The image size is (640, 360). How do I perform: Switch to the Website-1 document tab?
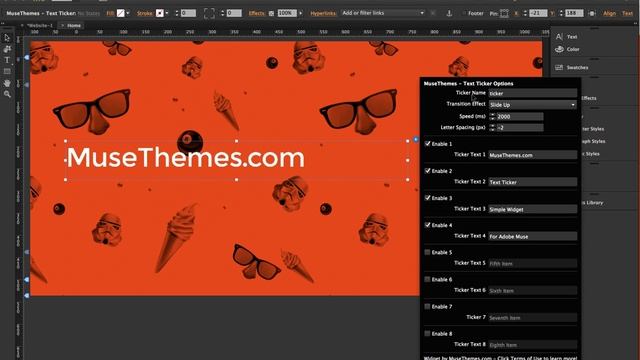pos(40,25)
